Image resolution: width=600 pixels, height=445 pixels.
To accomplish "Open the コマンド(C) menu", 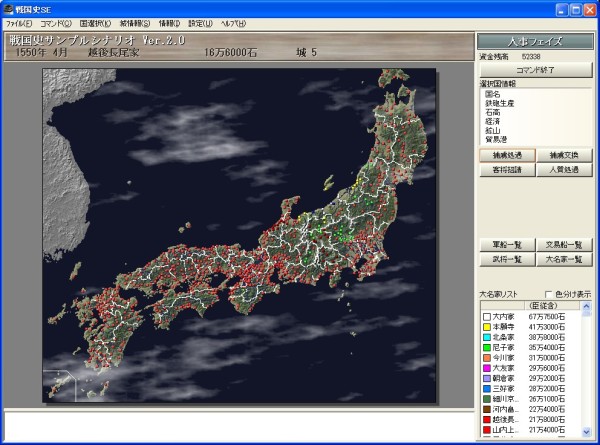I will [56, 24].
